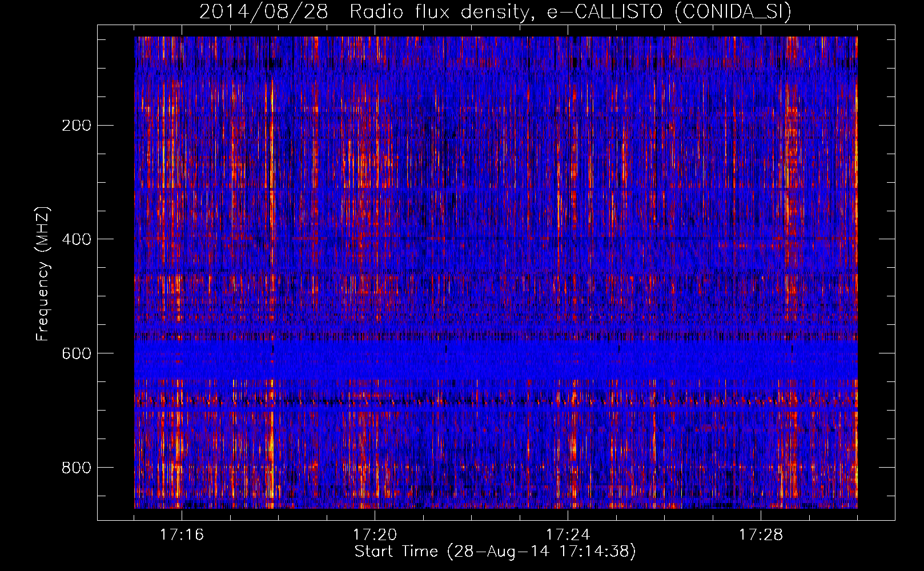Click the Start Time axis label
This screenshot has height=571, width=924.
point(495,552)
